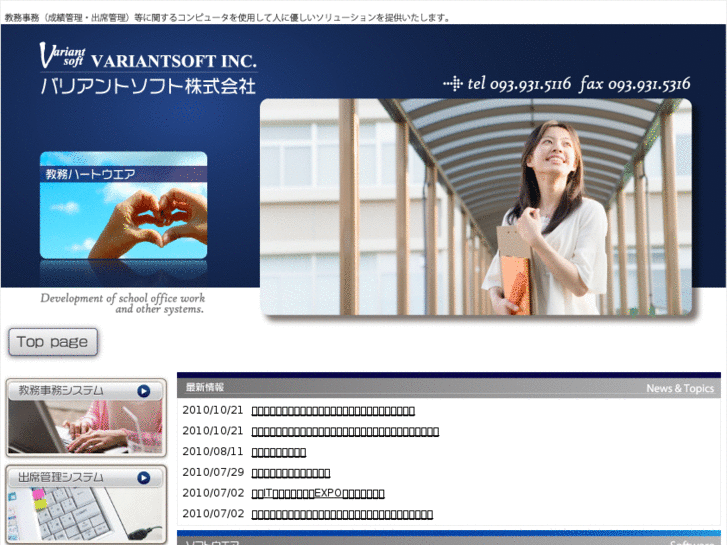The image size is (727, 545).
Task: Open the first 2010/10/21 news link
Action: (x=333, y=411)
